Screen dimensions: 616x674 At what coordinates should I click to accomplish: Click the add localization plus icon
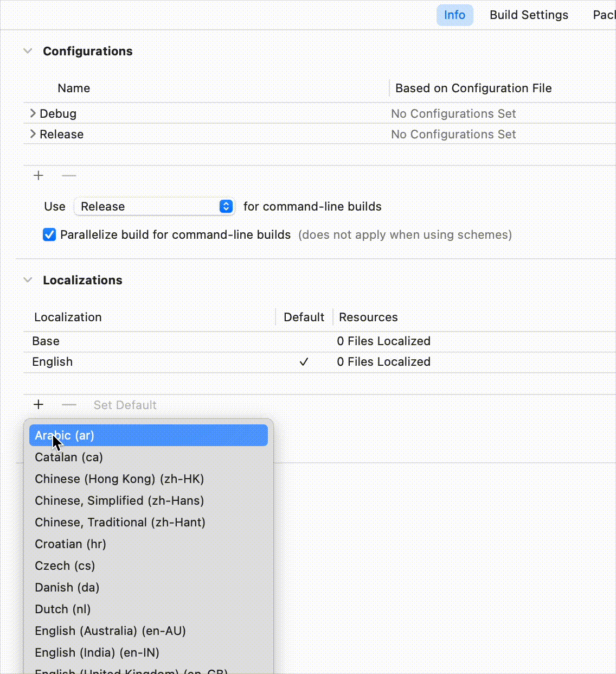tap(39, 404)
